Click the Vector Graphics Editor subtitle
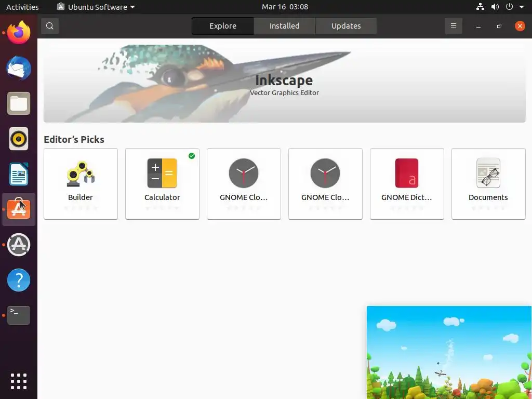 pyautogui.click(x=284, y=92)
